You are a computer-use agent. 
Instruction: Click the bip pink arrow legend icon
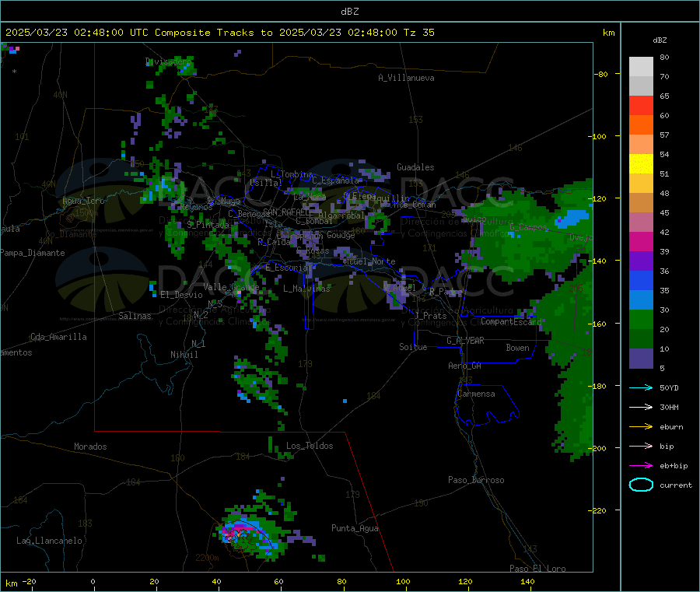tap(641, 446)
